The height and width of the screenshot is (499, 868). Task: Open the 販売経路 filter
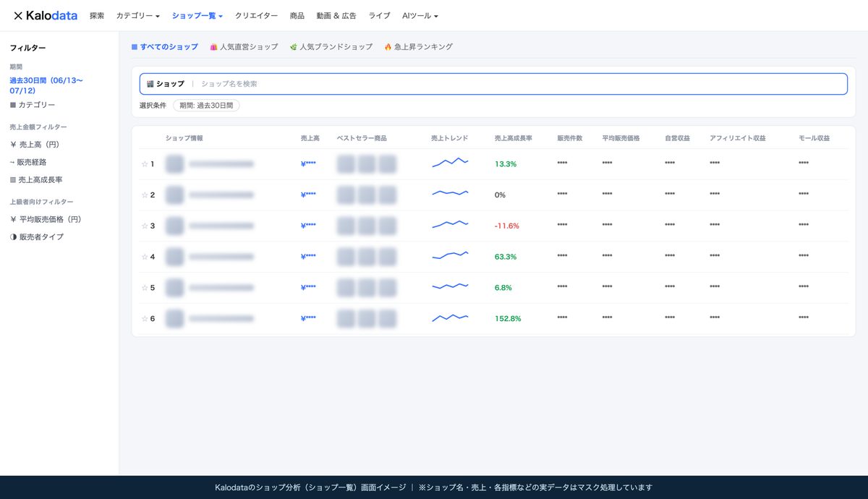point(28,162)
